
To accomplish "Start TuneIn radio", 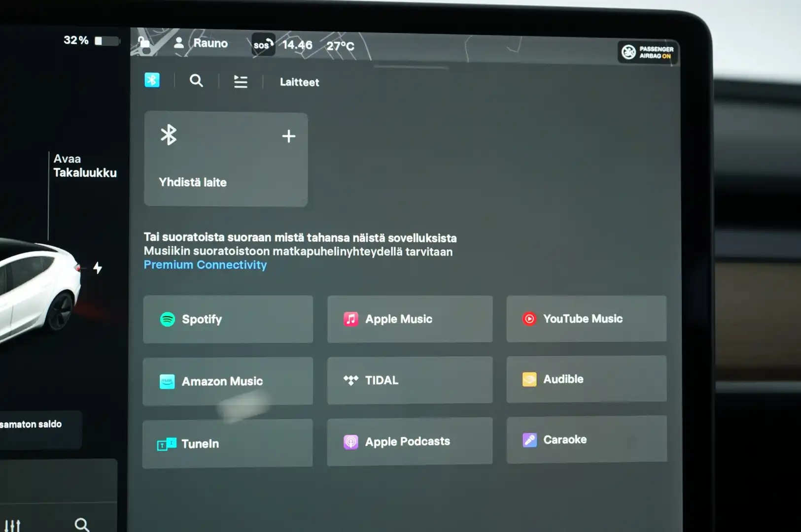I will click(227, 443).
